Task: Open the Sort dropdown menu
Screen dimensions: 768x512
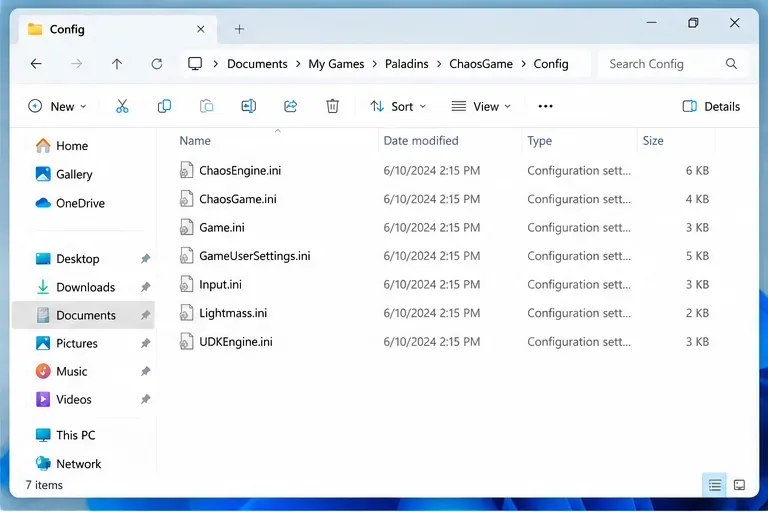Action: [398, 106]
